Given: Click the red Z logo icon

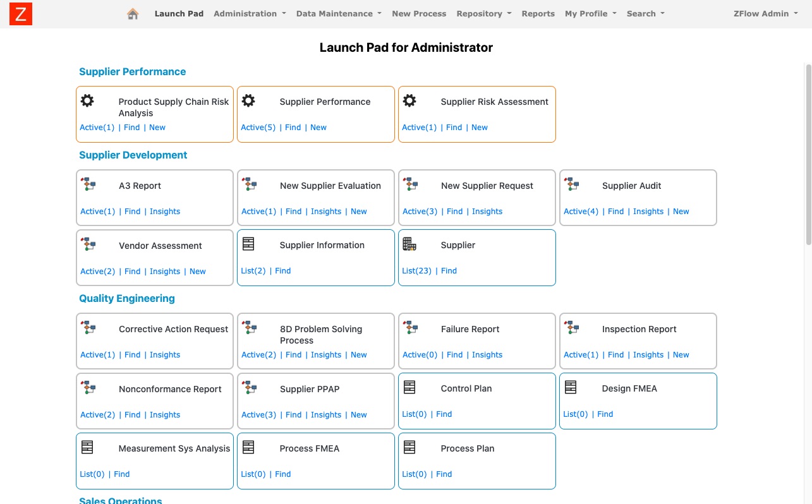Looking at the screenshot, I should [21, 14].
